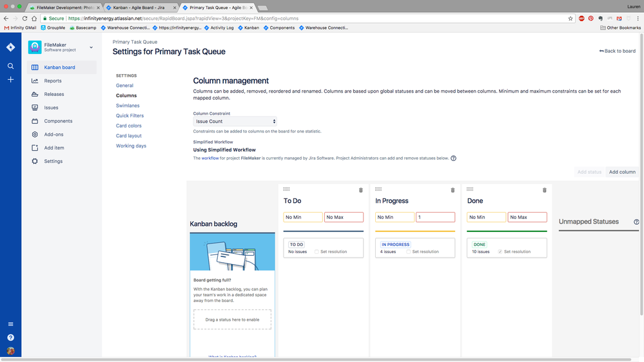Click browser reload icon
The image size is (644, 362).
coord(24,19)
